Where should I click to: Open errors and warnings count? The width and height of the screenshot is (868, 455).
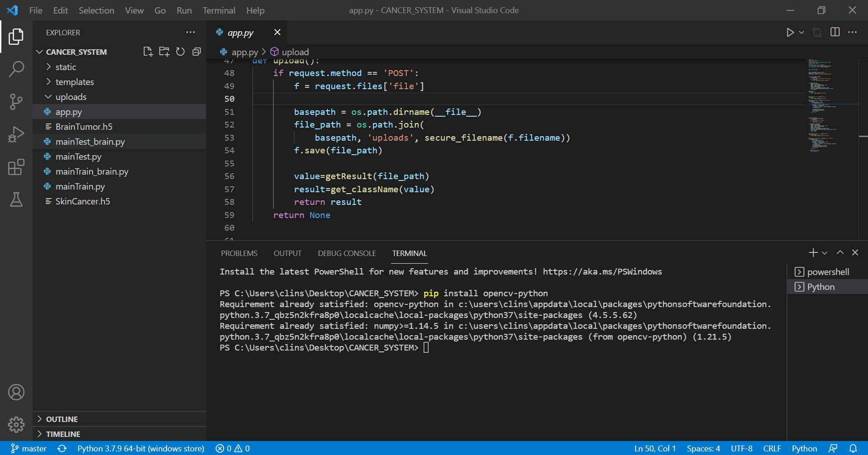click(233, 448)
